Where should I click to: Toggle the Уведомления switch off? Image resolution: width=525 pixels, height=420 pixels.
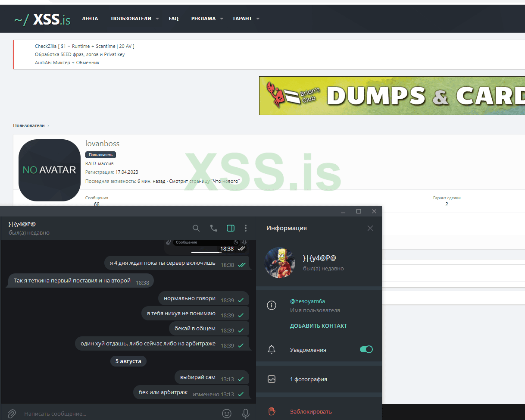pos(366,349)
